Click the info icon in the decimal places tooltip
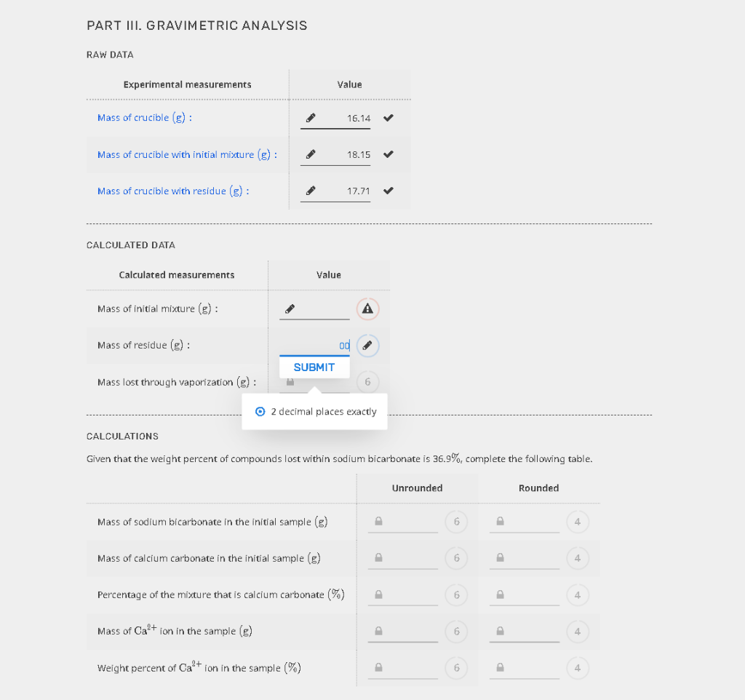The width and height of the screenshot is (745, 700). pos(260,411)
